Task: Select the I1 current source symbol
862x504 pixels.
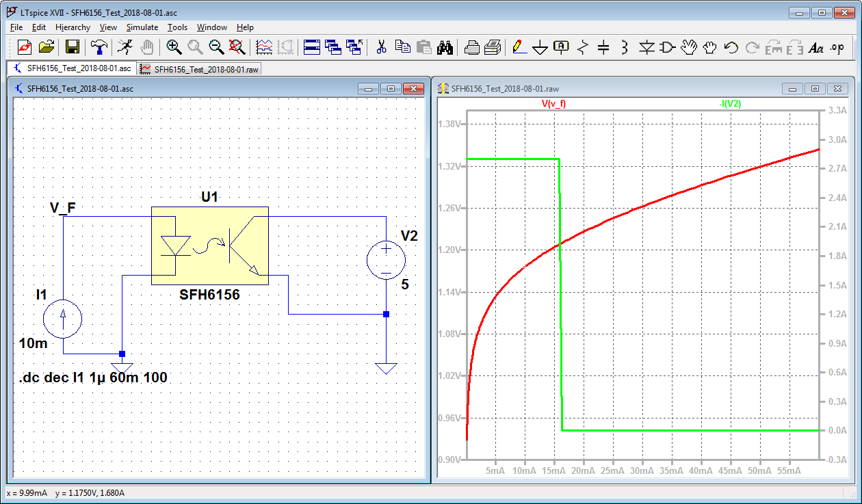Action: click(x=63, y=319)
